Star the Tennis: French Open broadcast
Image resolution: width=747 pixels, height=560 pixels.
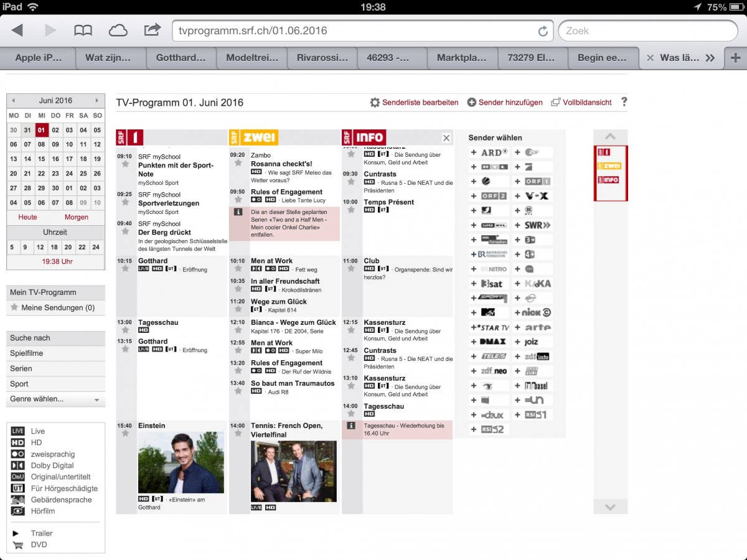tap(238, 433)
